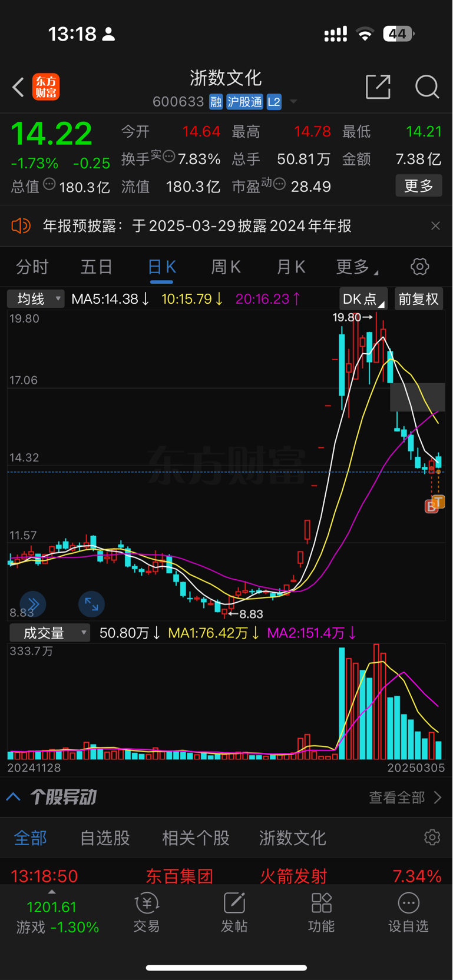Open the 功能 functions icon
This screenshot has width=453, height=980.
point(322,913)
